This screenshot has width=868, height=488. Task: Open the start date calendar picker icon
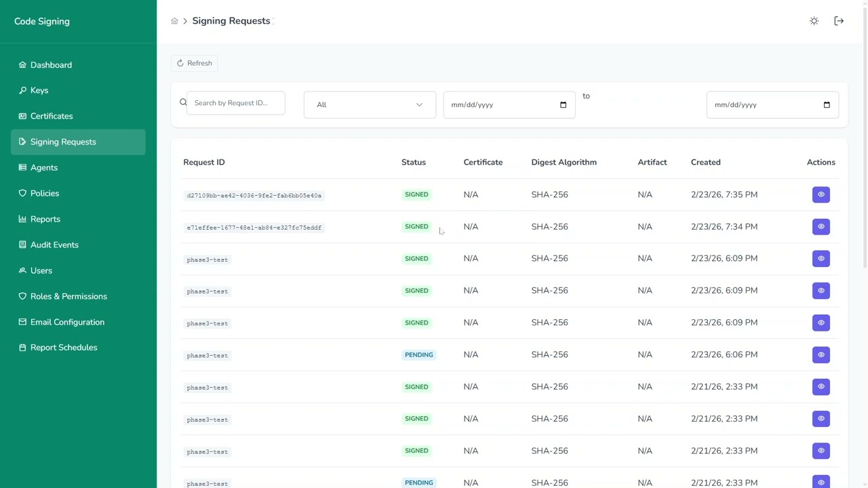563,105
